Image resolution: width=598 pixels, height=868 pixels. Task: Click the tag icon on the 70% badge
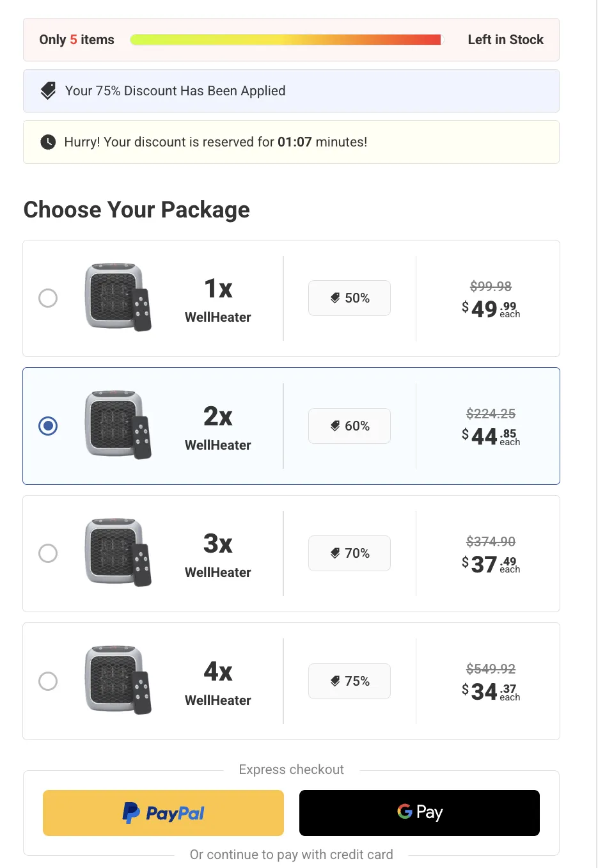click(335, 553)
